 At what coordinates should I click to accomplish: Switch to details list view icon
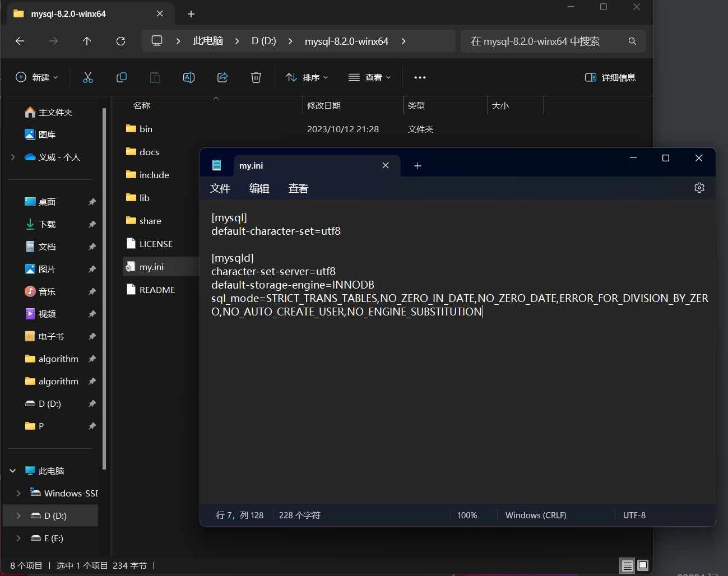click(628, 565)
